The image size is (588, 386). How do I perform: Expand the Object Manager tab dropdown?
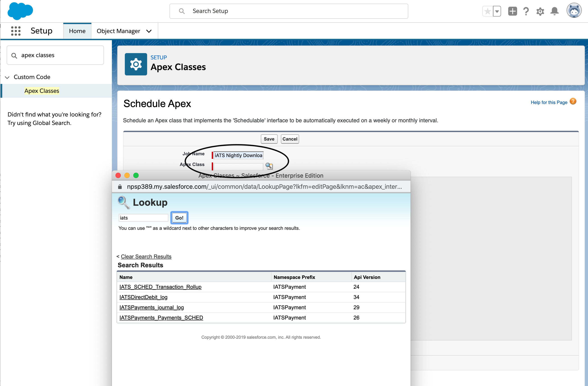149,31
